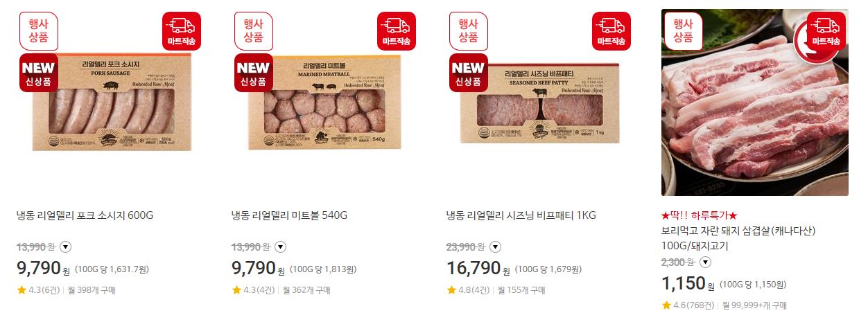Expand price details arrow next to 2,300원

705,262
